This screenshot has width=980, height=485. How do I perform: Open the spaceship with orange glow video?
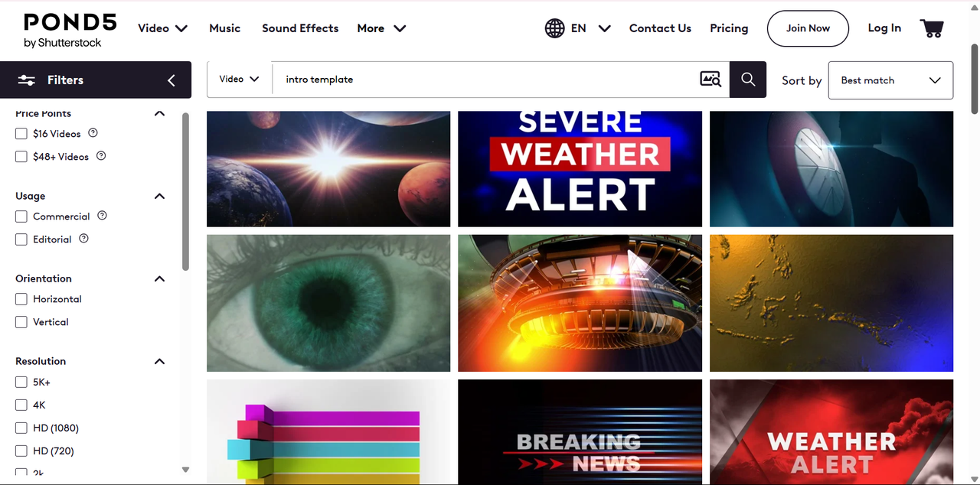pyautogui.click(x=580, y=303)
